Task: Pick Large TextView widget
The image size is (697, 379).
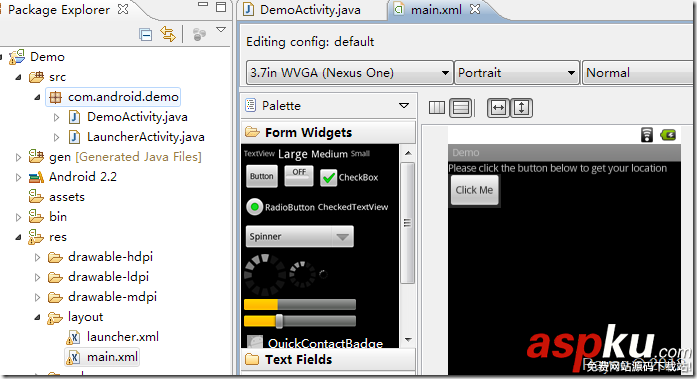Action: [292, 154]
